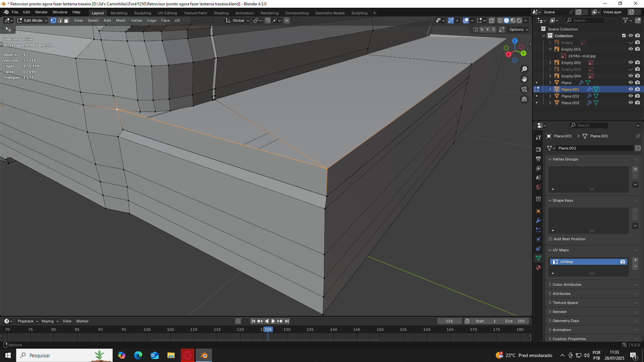Toggle camera view icon in viewport
The image size is (644, 362).
tap(524, 89)
